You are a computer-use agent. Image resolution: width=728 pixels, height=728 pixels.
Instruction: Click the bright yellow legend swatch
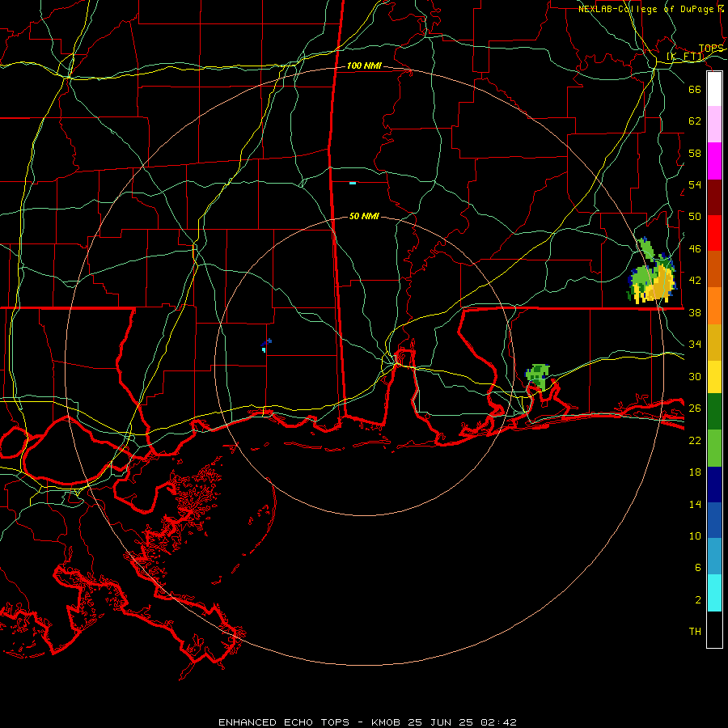(714, 377)
